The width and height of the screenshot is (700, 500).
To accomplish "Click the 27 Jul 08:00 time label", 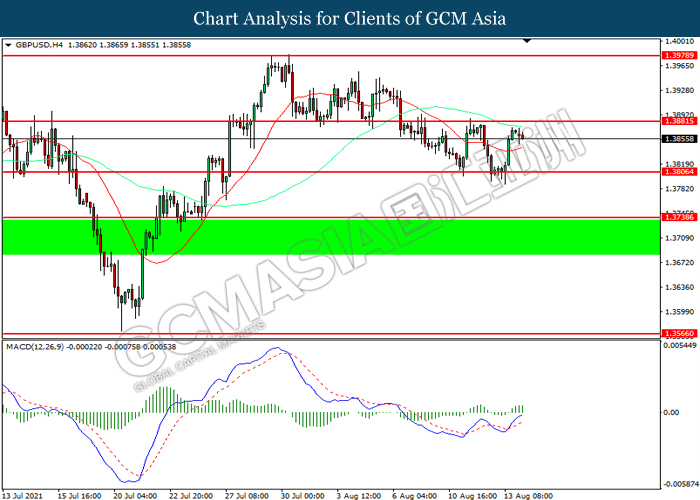I will tap(246, 496).
